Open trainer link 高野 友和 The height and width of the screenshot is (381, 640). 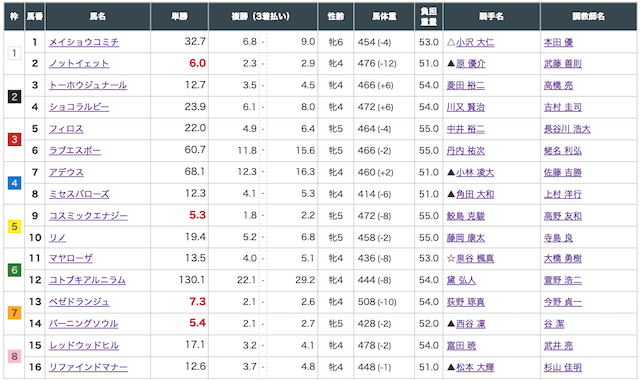pos(562,216)
